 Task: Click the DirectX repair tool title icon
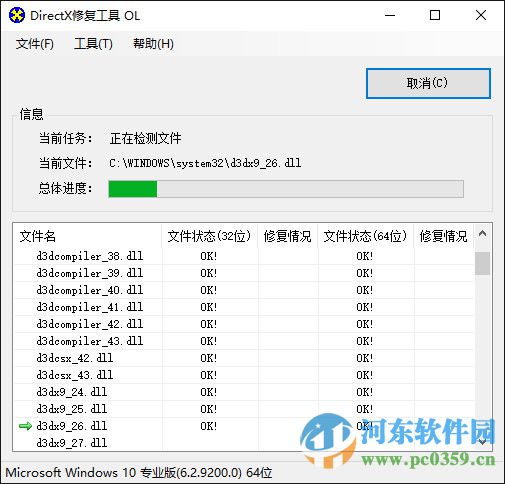coord(17,15)
